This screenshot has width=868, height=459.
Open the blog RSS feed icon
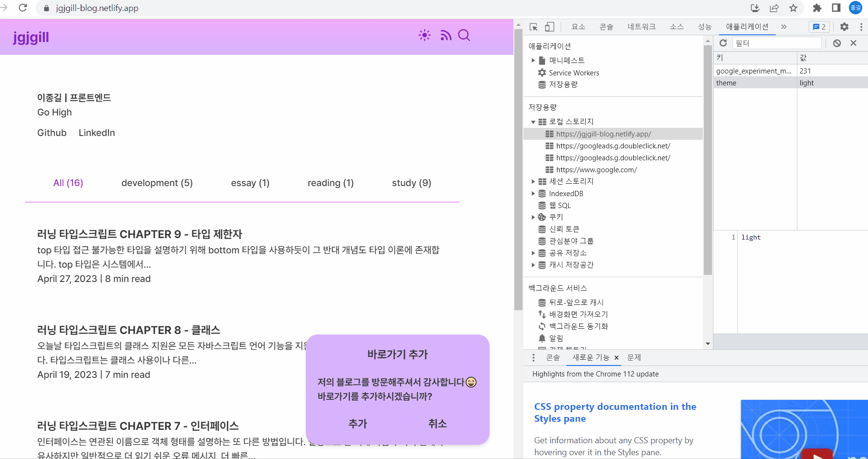click(x=446, y=35)
